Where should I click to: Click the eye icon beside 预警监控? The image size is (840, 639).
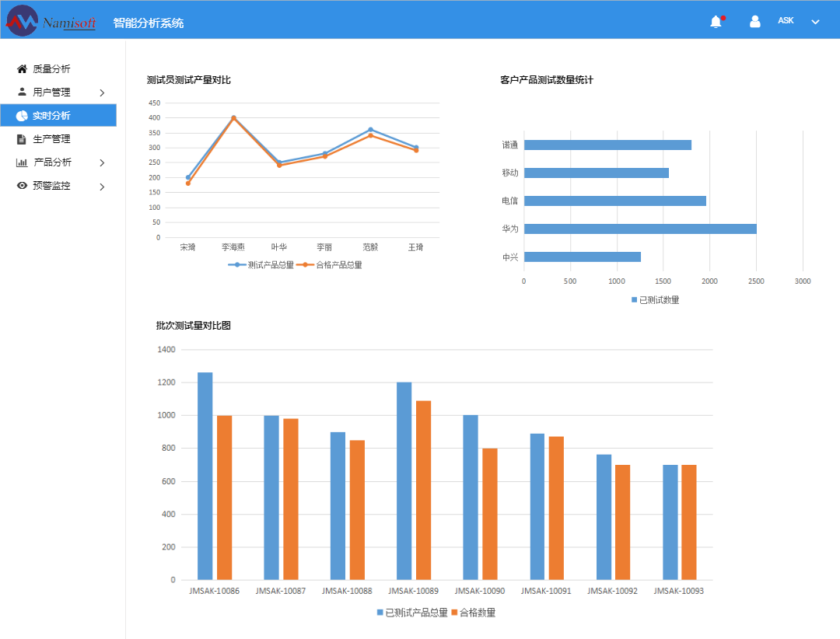tap(22, 186)
